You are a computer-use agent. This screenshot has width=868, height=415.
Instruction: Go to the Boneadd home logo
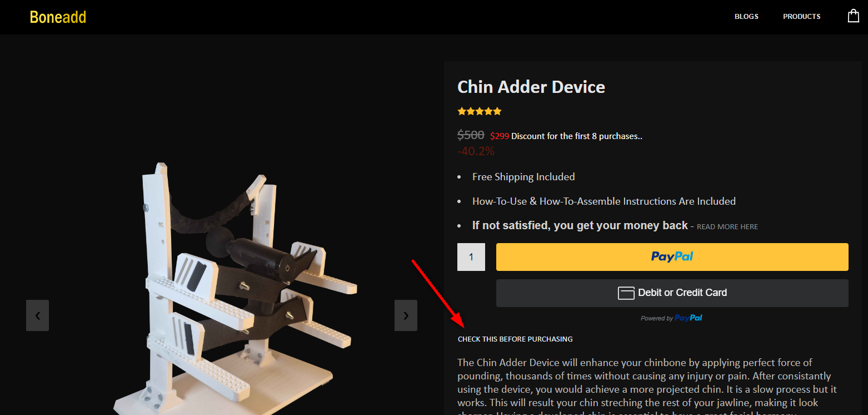[58, 17]
